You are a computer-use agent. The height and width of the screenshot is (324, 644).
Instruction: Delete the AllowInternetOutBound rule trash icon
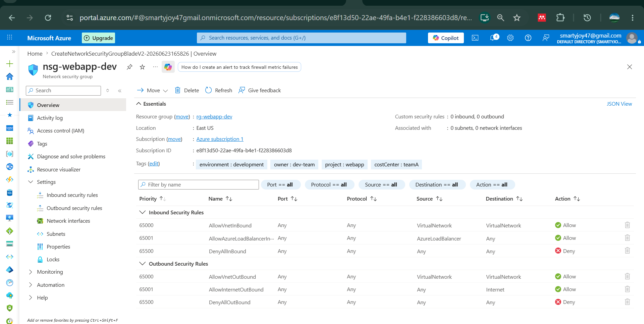click(x=627, y=289)
